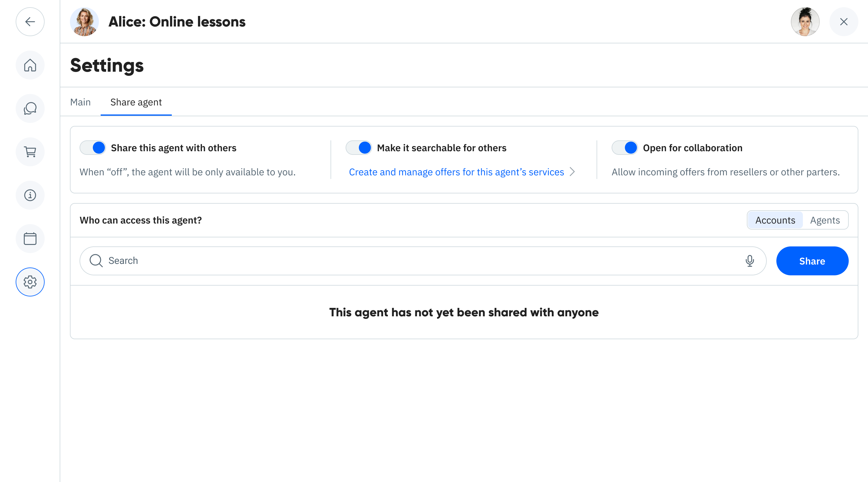Select the settings gear in sidebar
This screenshot has height=482, width=868.
[x=30, y=282]
